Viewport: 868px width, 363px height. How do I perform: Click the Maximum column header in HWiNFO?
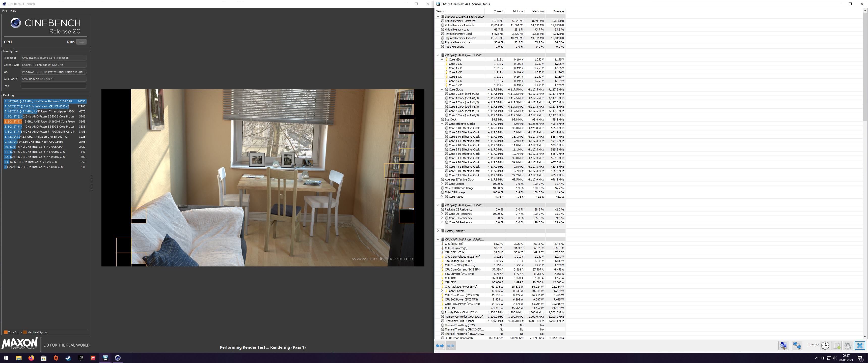coord(535,11)
